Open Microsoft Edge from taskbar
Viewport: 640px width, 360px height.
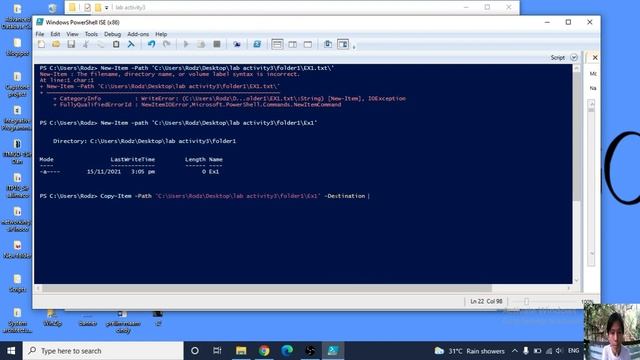click(287, 351)
